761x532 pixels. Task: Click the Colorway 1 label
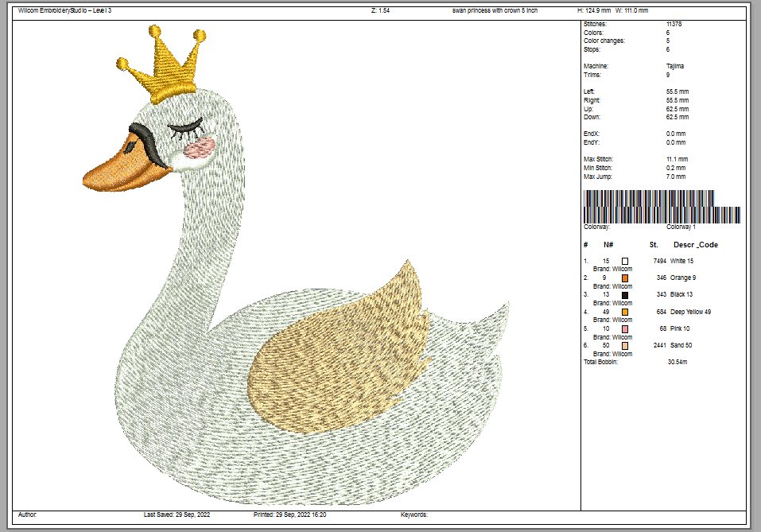point(680,227)
